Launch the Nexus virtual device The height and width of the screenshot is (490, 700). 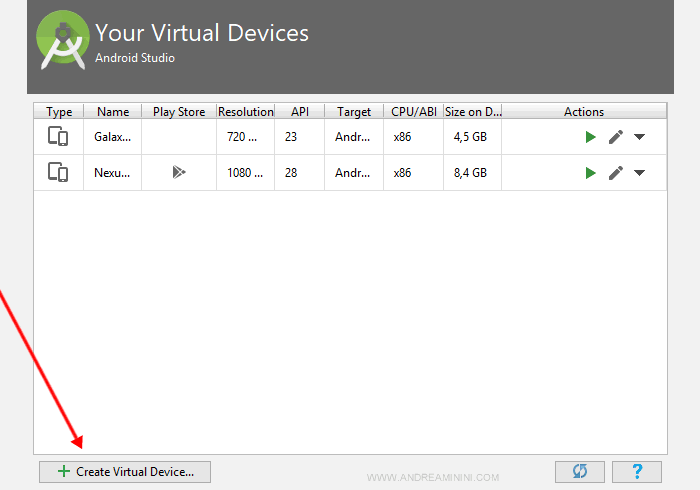tap(590, 173)
